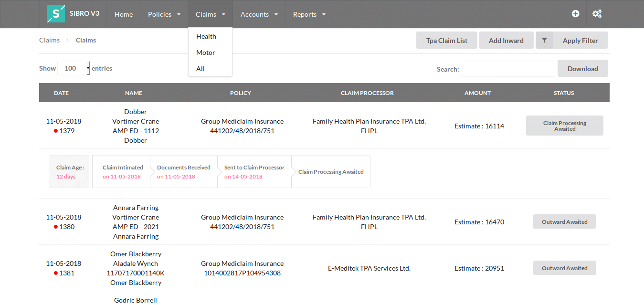Click red status dot for claim 1381
The width and height of the screenshot is (644, 305).
[x=56, y=273]
